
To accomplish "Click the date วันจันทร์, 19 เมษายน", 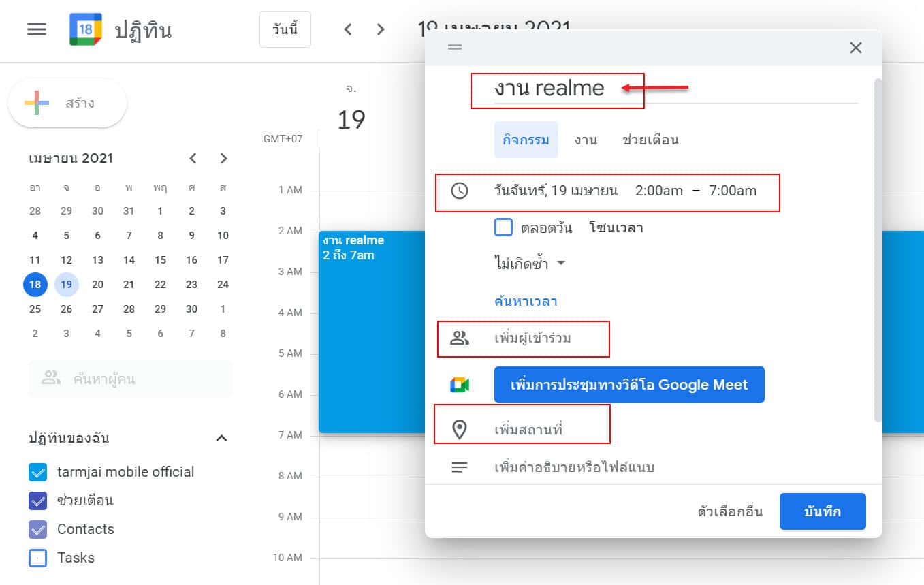I will tap(556, 191).
